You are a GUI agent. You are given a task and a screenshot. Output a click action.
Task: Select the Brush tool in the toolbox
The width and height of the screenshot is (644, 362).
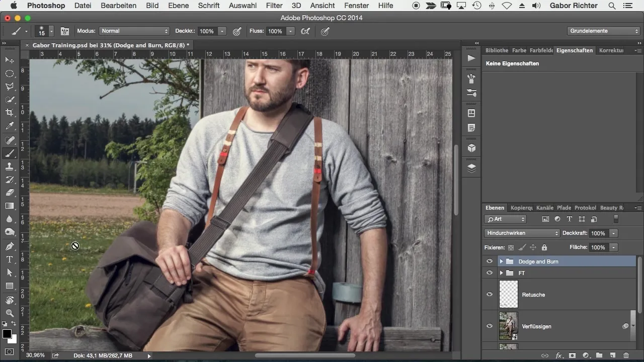tap(10, 153)
